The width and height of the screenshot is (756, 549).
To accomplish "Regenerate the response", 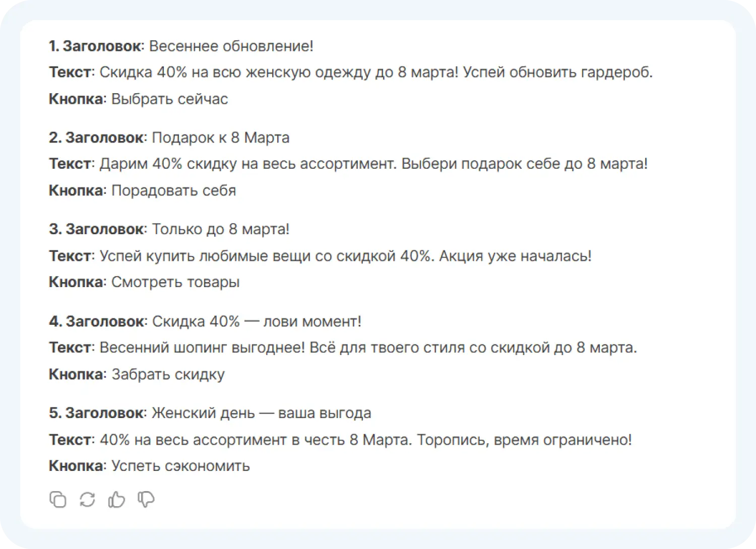I will click(87, 500).
